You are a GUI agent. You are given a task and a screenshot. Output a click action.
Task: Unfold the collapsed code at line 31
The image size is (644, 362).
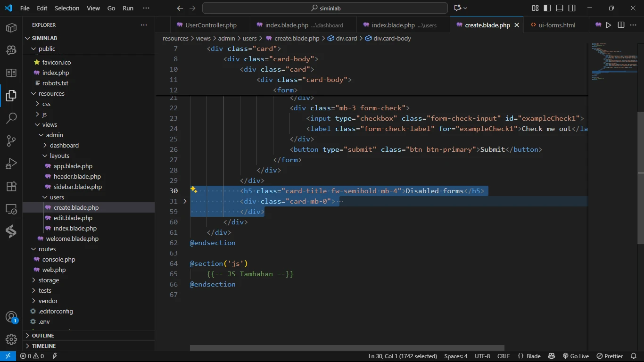185,201
